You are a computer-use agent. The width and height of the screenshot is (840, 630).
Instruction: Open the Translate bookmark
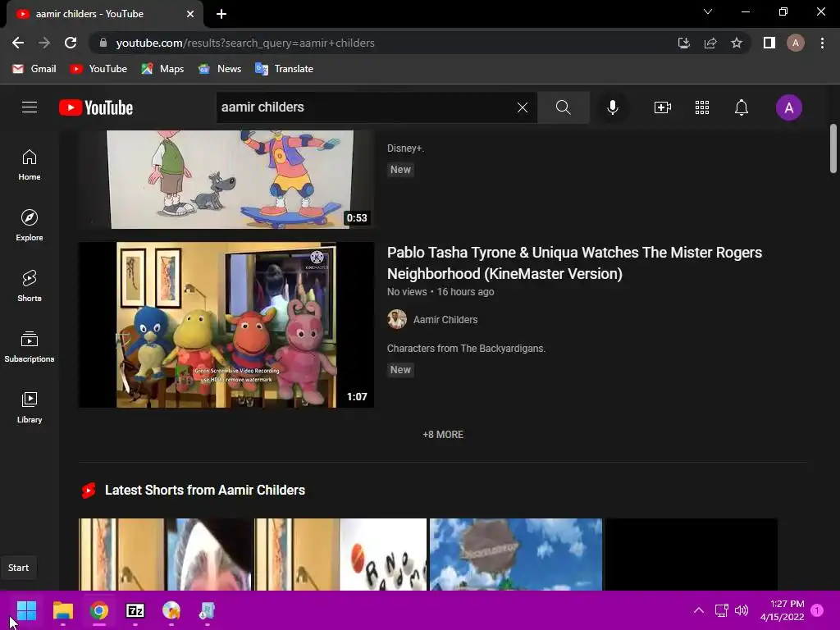click(x=285, y=69)
